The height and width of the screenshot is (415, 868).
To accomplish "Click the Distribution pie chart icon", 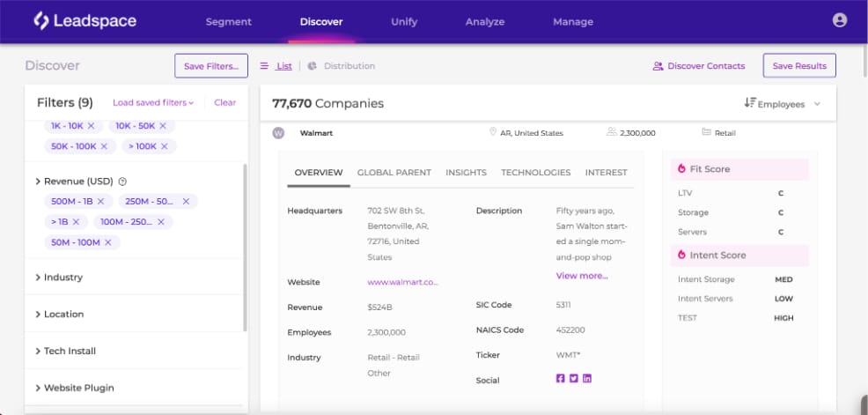I will coord(313,66).
